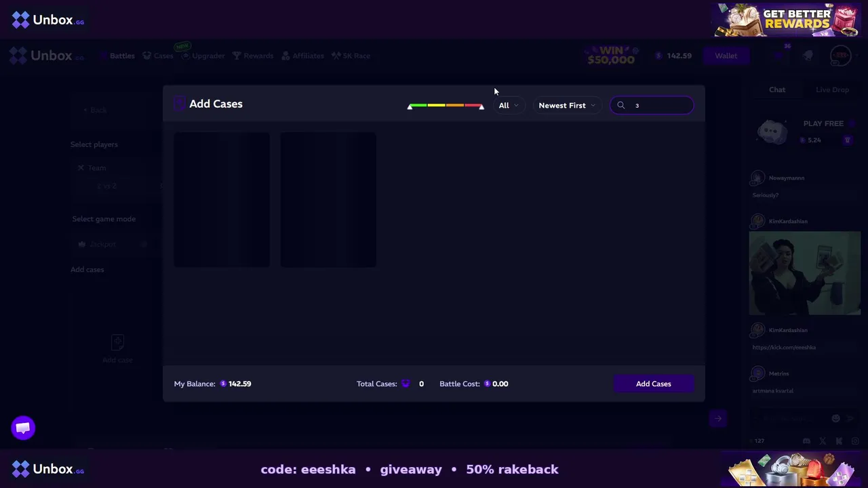Click the Add Cases header card icon

179,104
